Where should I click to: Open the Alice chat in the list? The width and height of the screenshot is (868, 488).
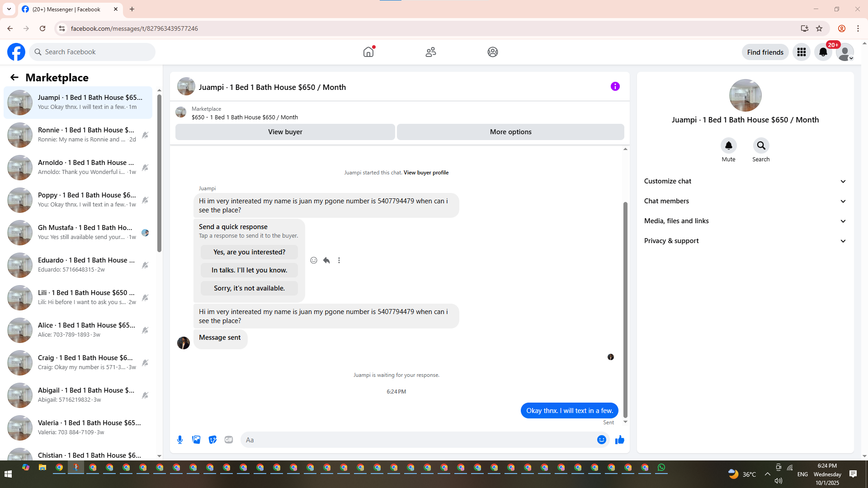[78, 330]
